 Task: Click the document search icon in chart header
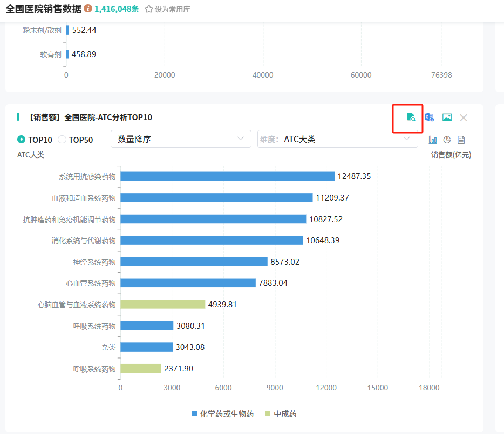click(411, 117)
